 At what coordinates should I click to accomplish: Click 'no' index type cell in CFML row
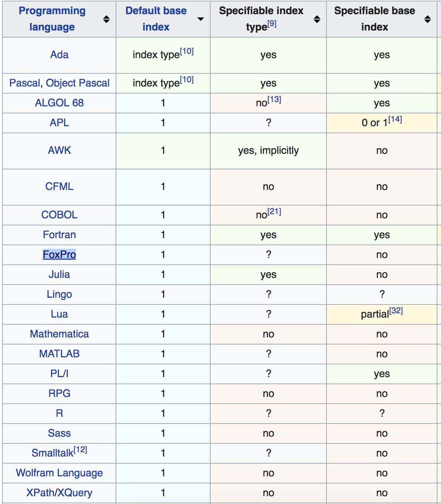pyautogui.click(x=268, y=187)
